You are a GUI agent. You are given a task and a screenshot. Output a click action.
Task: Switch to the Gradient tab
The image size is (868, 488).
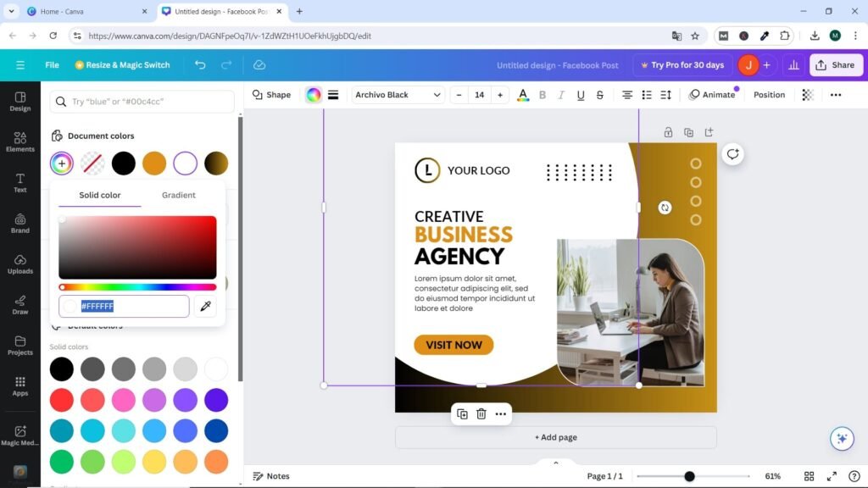pyautogui.click(x=179, y=195)
